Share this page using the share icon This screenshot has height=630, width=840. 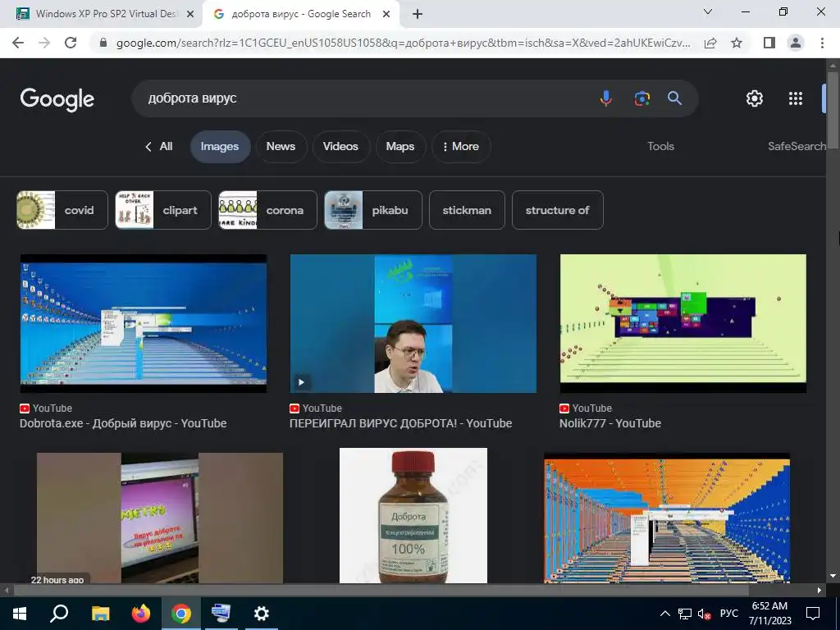[710, 43]
